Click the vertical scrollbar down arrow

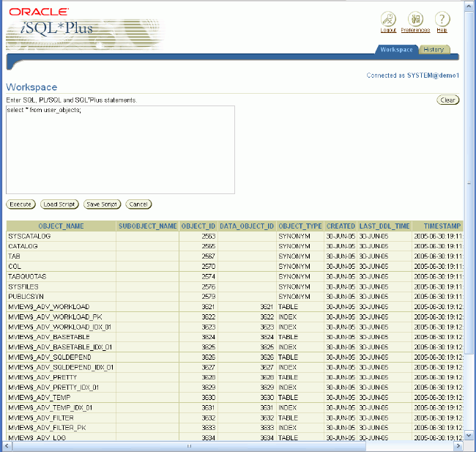pos(469,435)
